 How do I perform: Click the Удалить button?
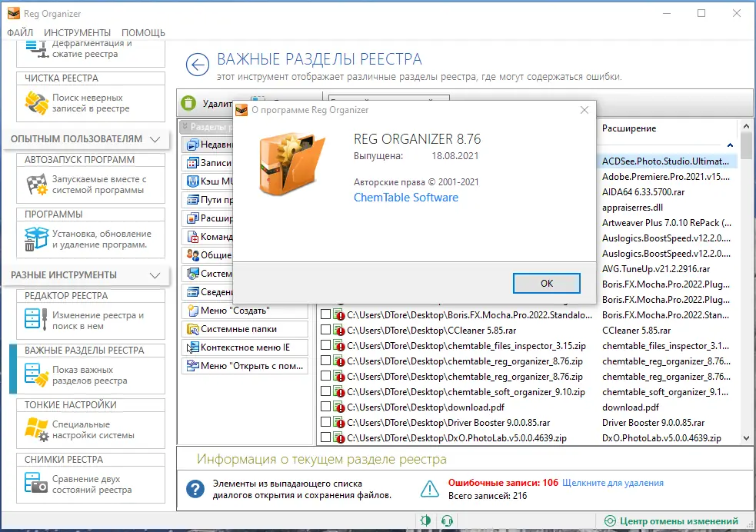tap(206, 103)
